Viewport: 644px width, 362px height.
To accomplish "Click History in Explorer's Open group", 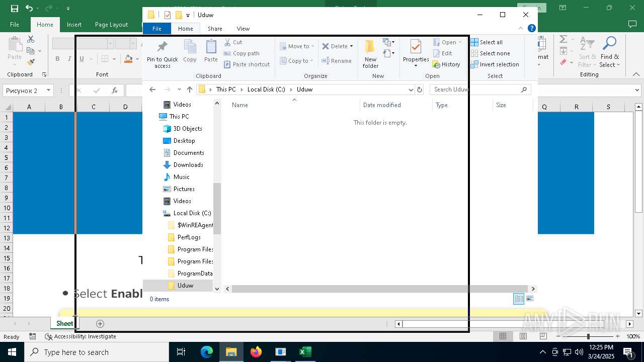I will 446,64.
